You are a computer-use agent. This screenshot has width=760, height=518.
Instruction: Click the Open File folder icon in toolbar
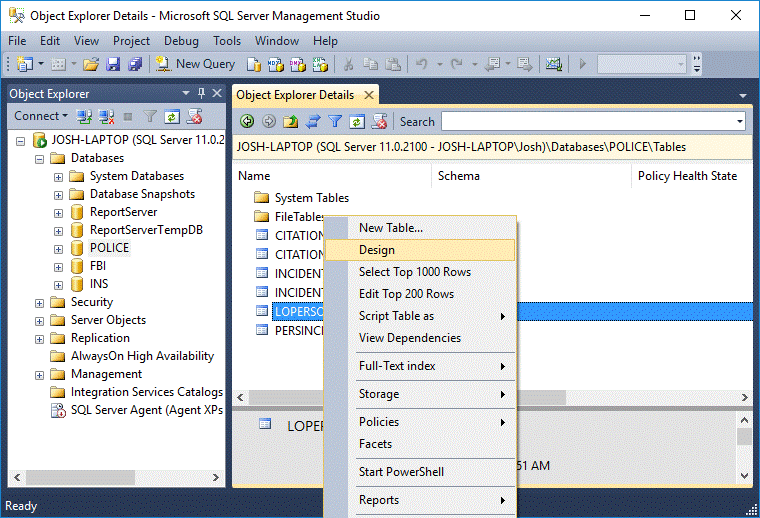point(91,64)
